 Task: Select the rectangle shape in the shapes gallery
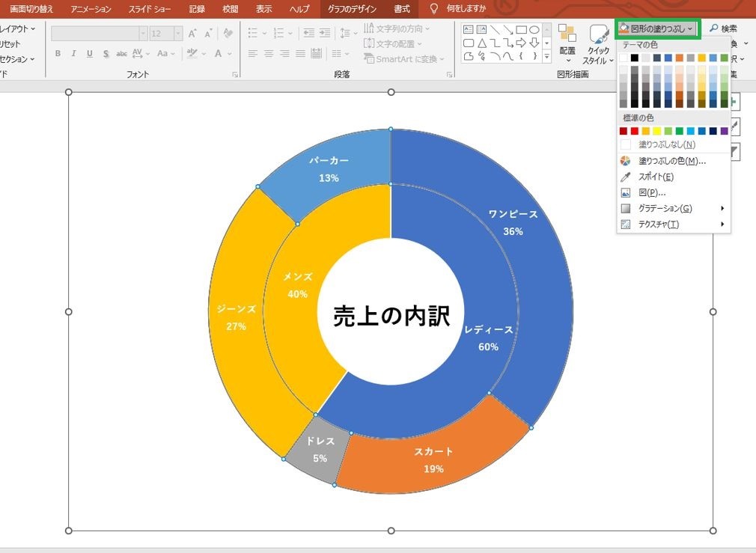pyautogui.click(x=521, y=29)
